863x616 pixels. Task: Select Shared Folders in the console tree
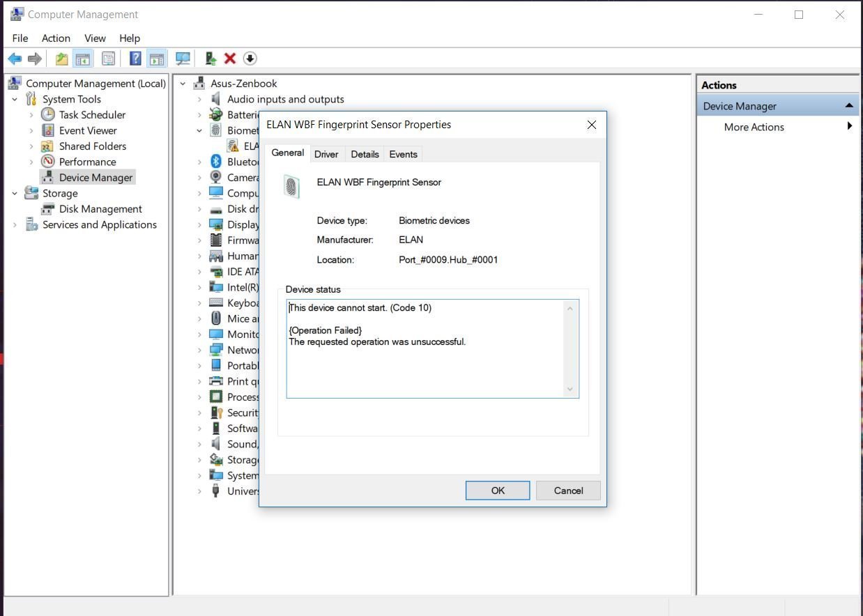[x=93, y=146]
